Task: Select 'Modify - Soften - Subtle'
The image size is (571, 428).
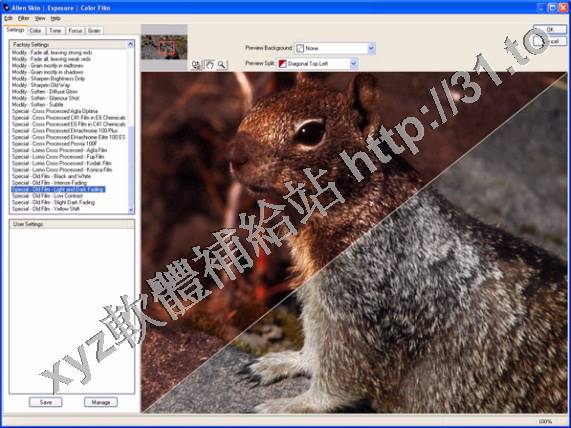Action: pyautogui.click(x=38, y=105)
